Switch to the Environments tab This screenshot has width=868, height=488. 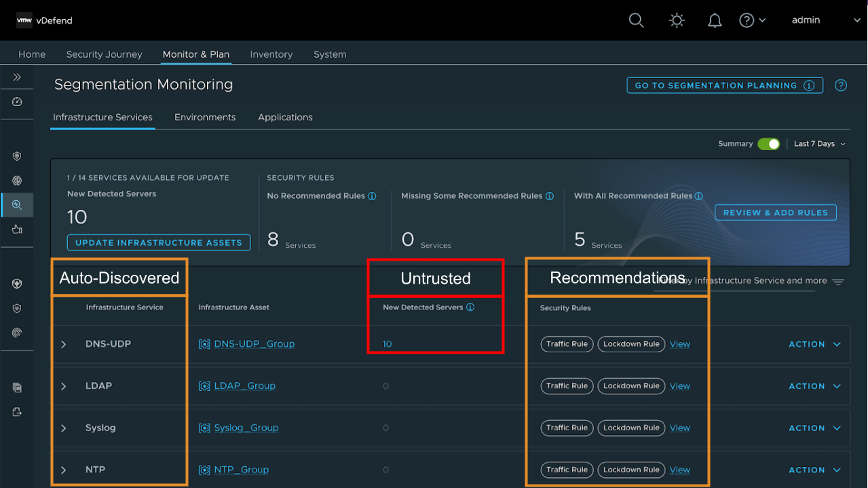pos(205,117)
